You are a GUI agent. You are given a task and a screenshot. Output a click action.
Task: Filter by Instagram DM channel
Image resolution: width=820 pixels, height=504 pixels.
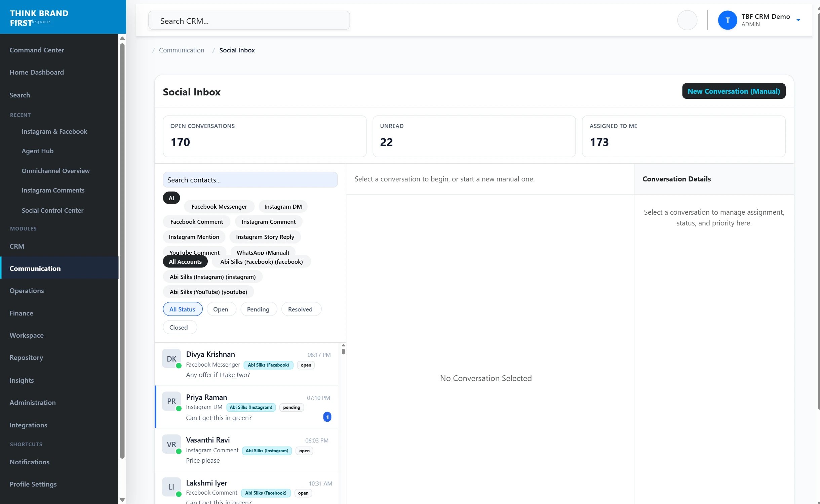click(x=283, y=207)
